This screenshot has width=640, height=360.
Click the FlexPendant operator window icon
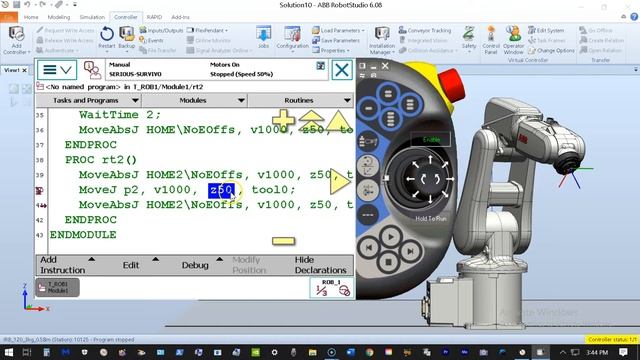click(92, 70)
